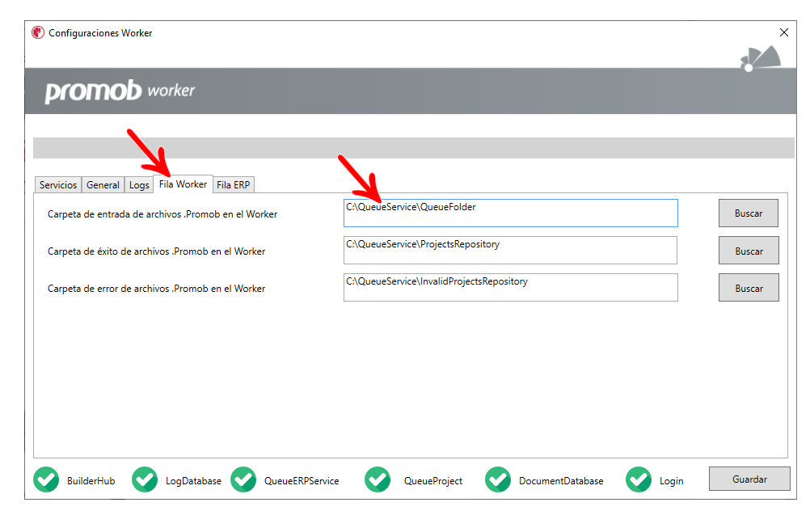Click the Login green checkmark status icon
Viewport: 810px width, 532px height.
pyautogui.click(x=639, y=479)
